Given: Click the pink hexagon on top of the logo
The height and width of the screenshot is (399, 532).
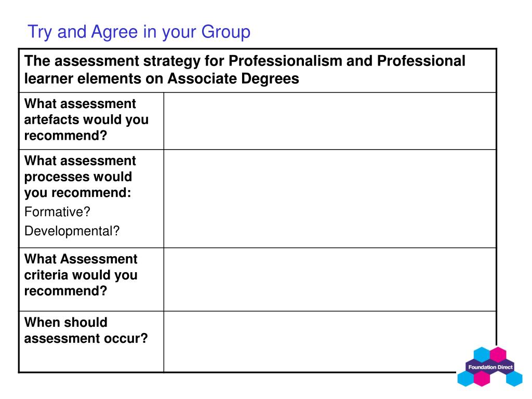Looking at the screenshot, I should pos(498,354).
